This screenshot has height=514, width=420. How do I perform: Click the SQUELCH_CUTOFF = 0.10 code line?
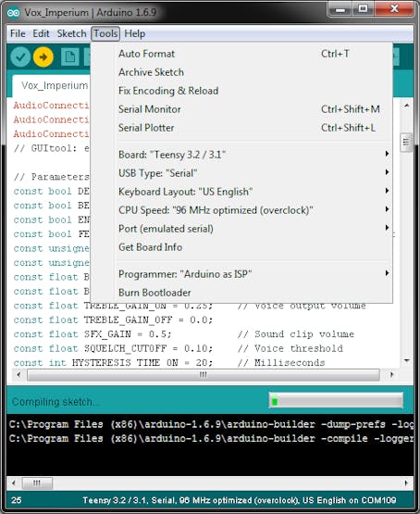point(113,348)
